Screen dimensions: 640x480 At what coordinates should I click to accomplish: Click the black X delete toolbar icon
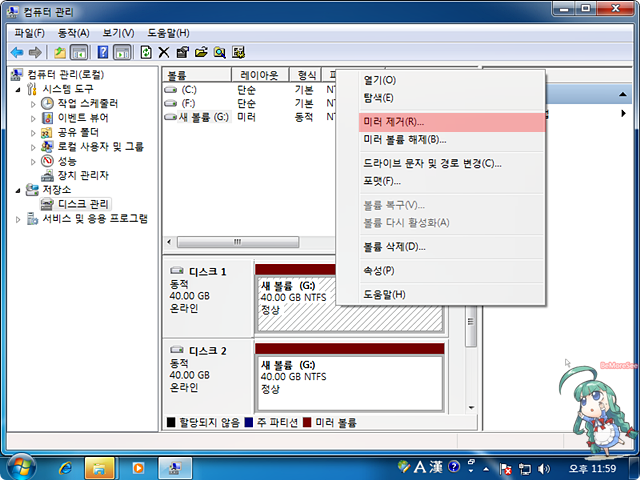(x=164, y=52)
